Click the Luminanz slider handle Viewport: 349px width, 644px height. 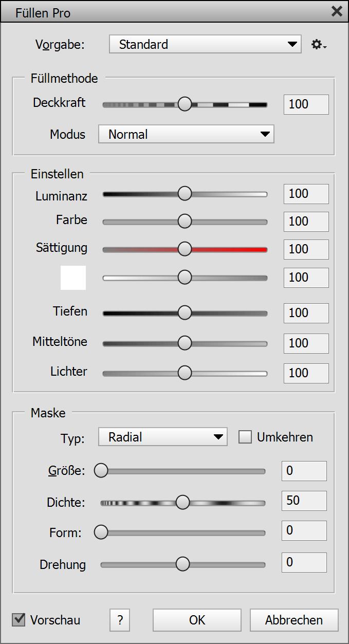coord(185,194)
